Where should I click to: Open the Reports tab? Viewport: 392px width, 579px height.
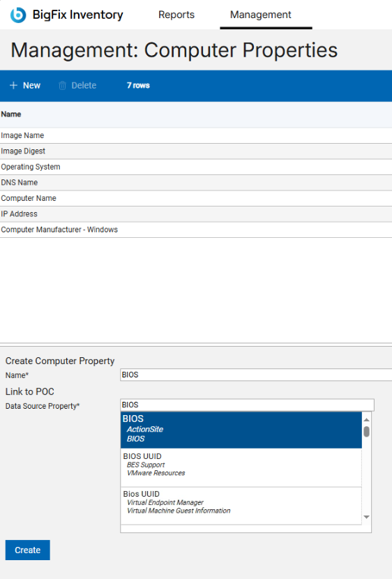coord(176,15)
